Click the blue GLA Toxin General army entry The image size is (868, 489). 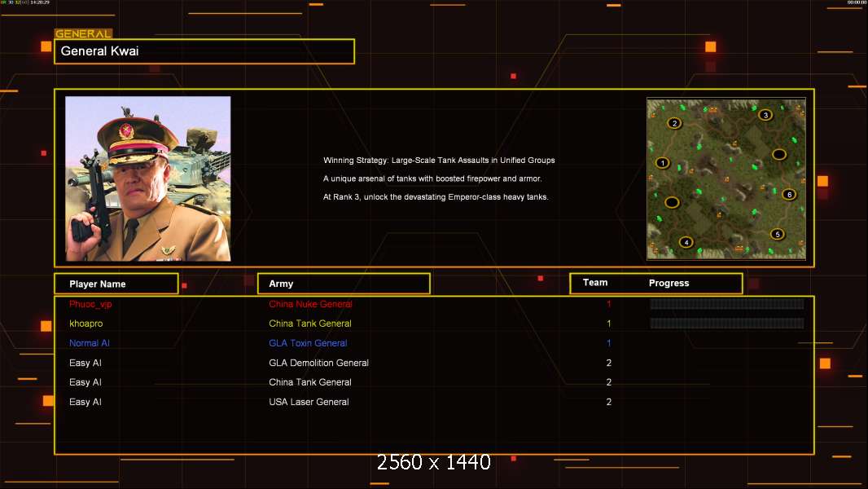click(x=308, y=343)
